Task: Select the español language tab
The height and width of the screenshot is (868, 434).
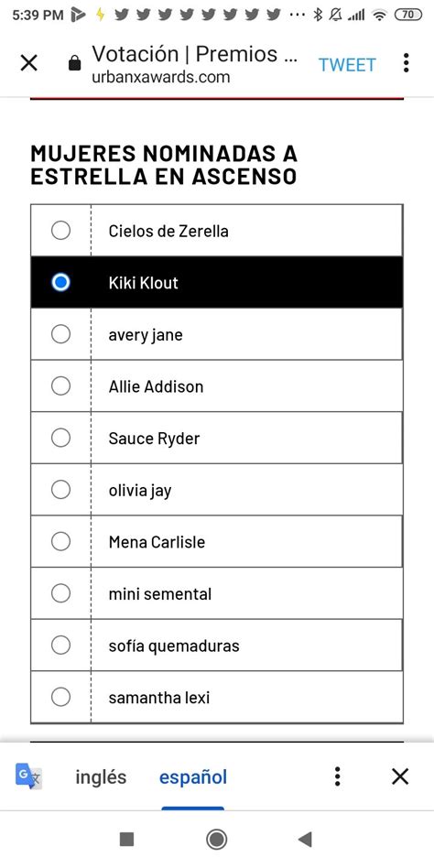Action: 193,777
